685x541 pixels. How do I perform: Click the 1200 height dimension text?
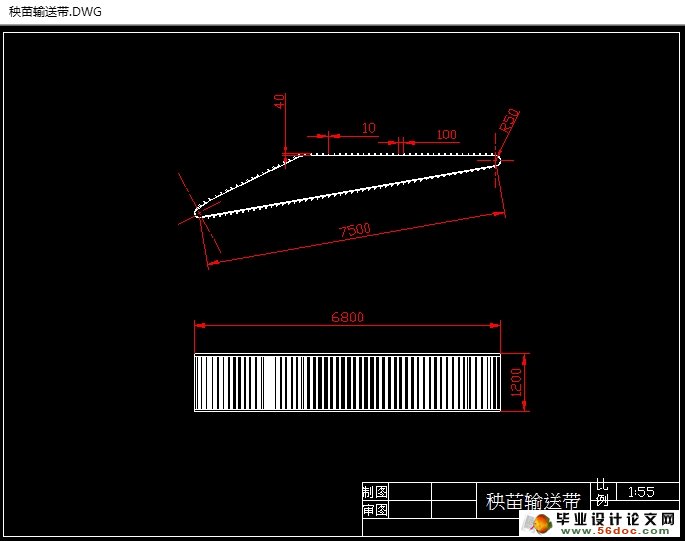[x=516, y=382]
